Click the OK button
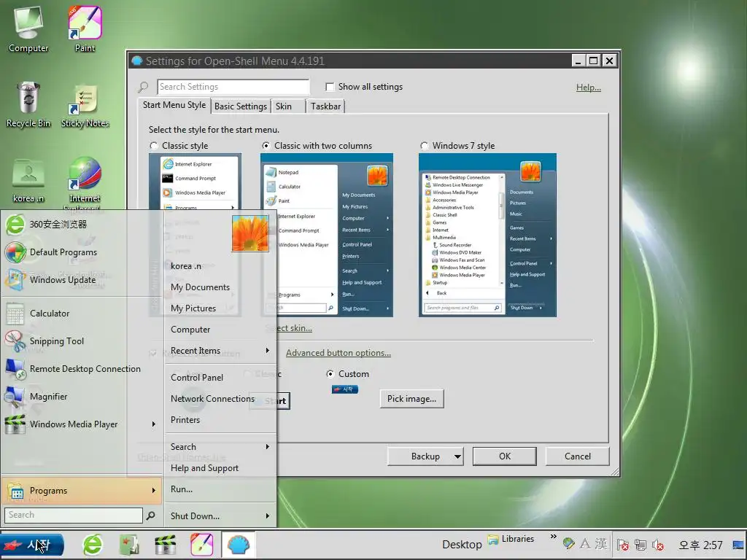Image resolution: width=747 pixels, height=560 pixels. pyautogui.click(x=505, y=456)
